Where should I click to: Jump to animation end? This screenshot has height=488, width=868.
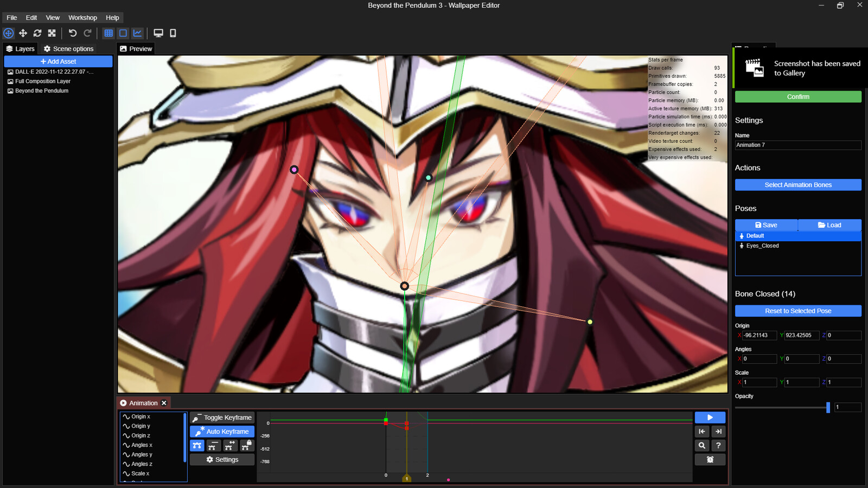click(718, 432)
